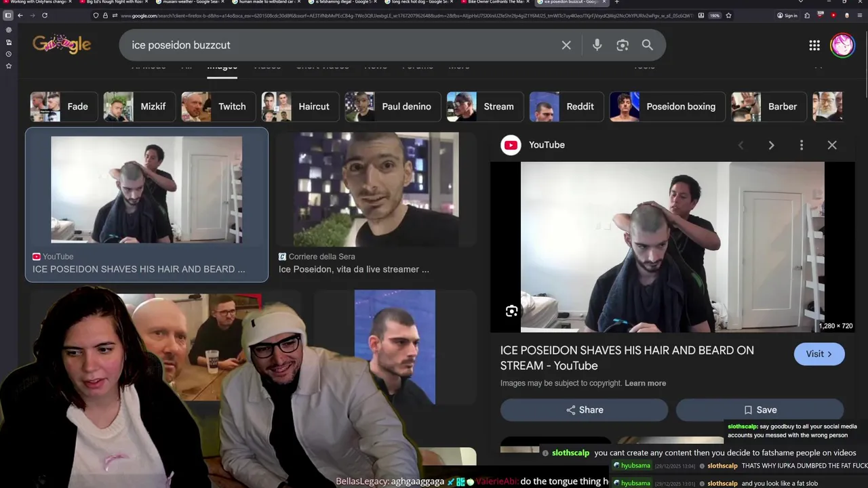Screen dimensions: 868x488
Task: Select blue-background buzzcut profile thumbnail
Action: pos(395,347)
